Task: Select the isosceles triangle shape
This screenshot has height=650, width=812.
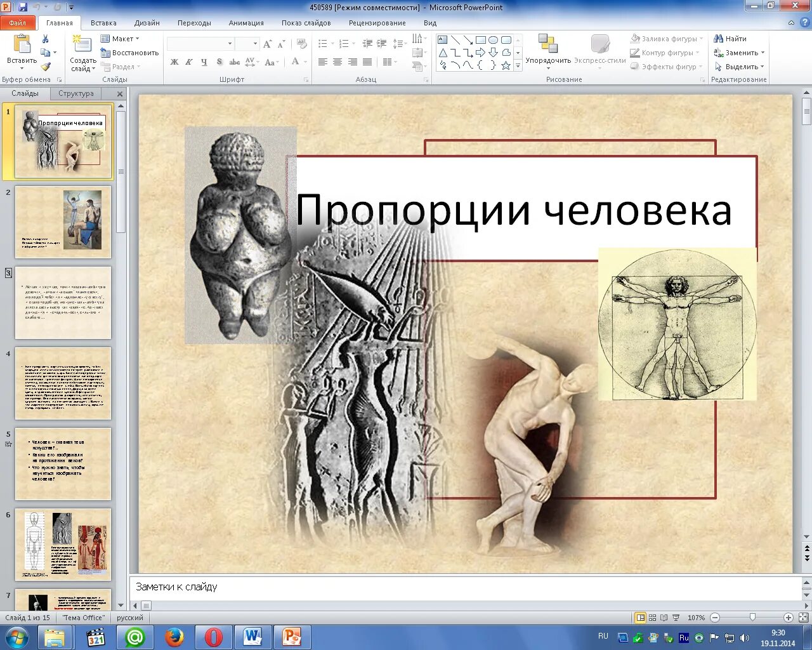Action: [443, 53]
